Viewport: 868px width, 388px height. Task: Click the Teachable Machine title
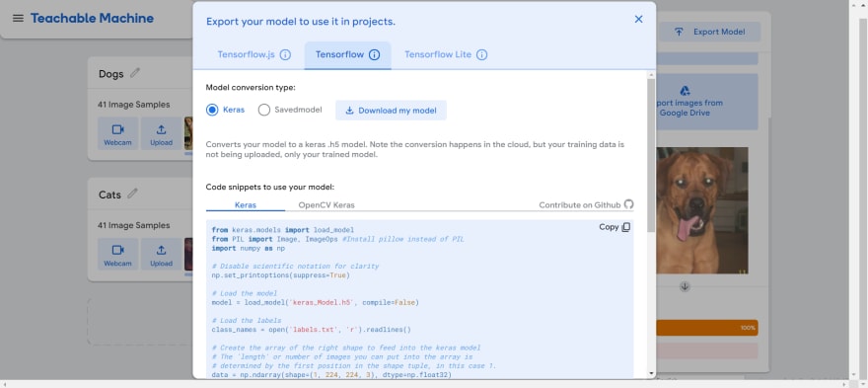click(x=92, y=19)
